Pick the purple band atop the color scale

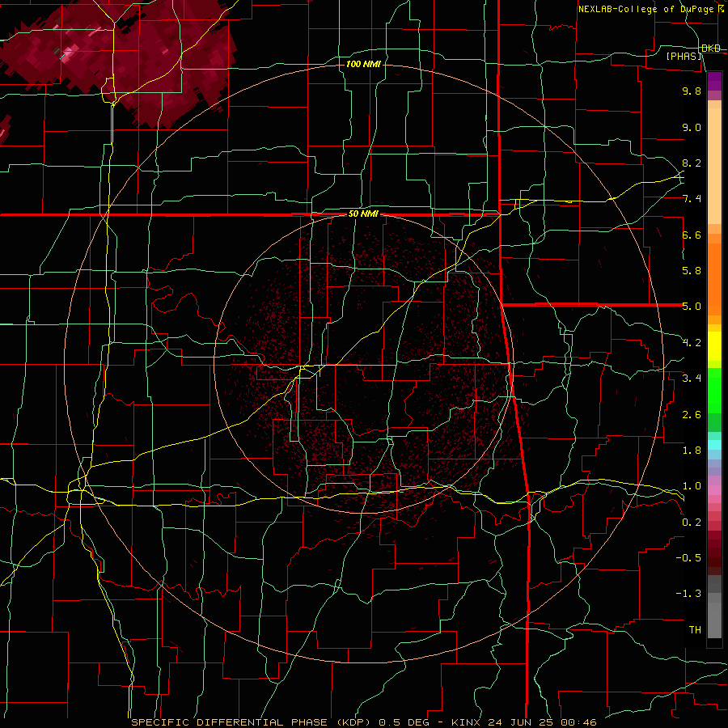point(714,80)
